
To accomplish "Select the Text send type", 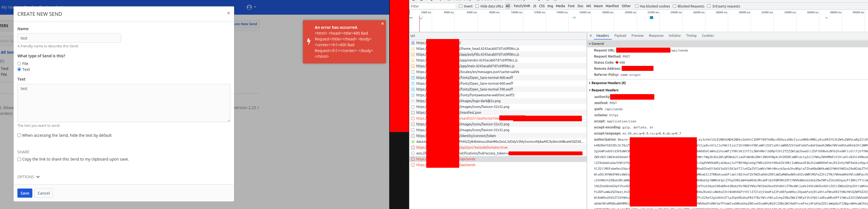I will 19,69.
